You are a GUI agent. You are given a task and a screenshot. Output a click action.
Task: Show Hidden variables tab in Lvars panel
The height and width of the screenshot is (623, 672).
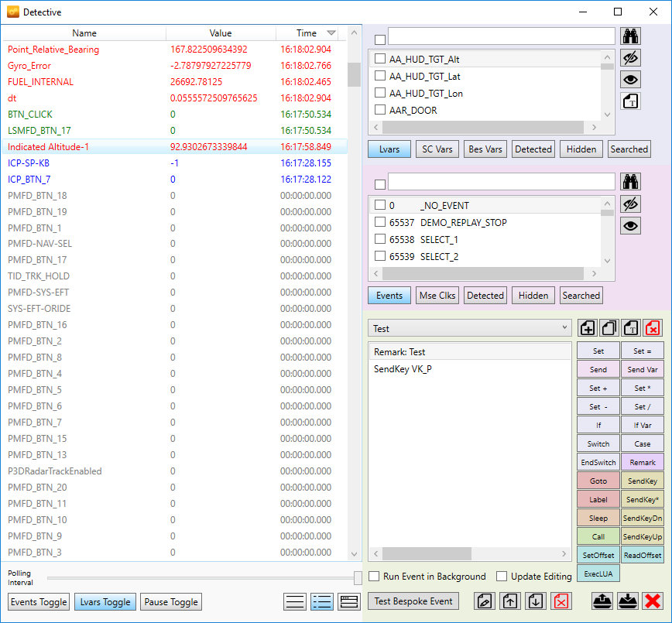point(581,149)
